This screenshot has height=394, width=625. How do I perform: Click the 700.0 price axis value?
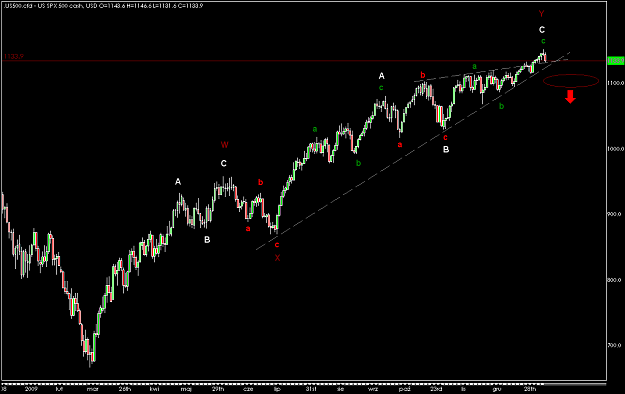click(x=614, y=345)
